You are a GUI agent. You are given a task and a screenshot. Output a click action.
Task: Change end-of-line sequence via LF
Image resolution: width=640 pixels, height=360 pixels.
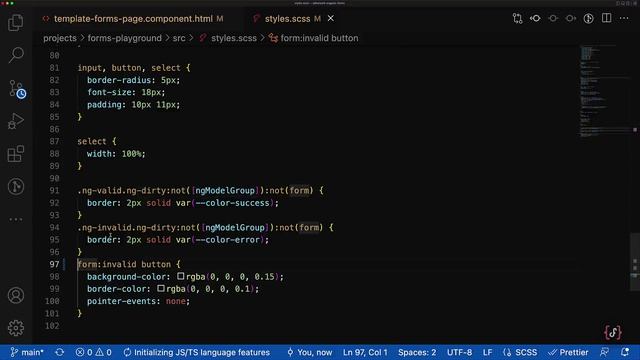(x=487, y=352)
